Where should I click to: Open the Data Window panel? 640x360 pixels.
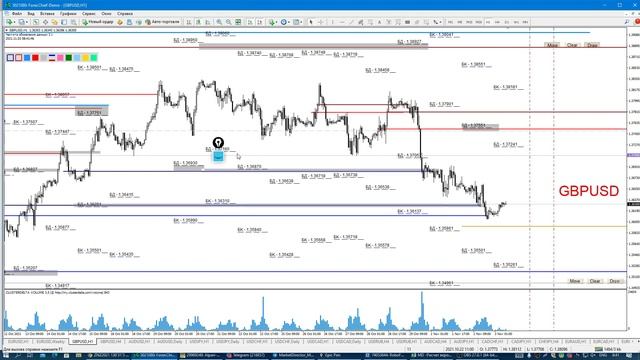[45, 22]
